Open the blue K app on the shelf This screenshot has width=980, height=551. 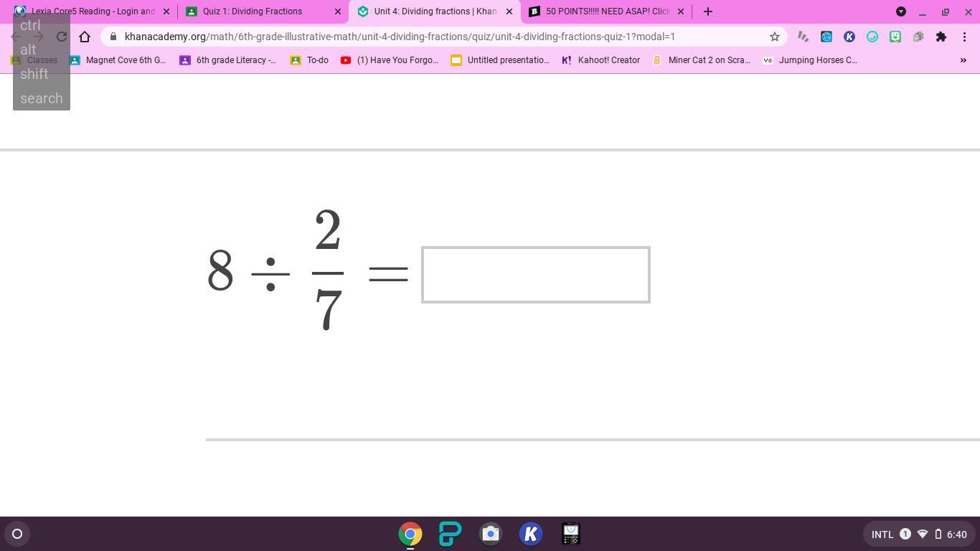(531, 534)
